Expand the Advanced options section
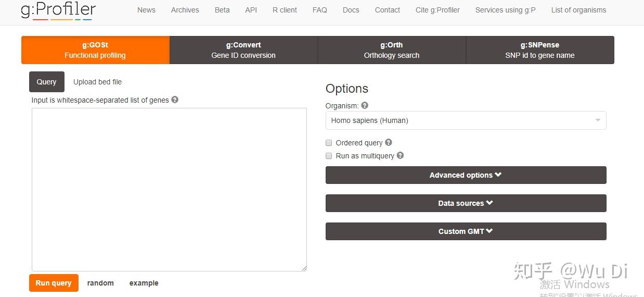The width and height of the screenshot is (644, 297). tap(466, 175)
